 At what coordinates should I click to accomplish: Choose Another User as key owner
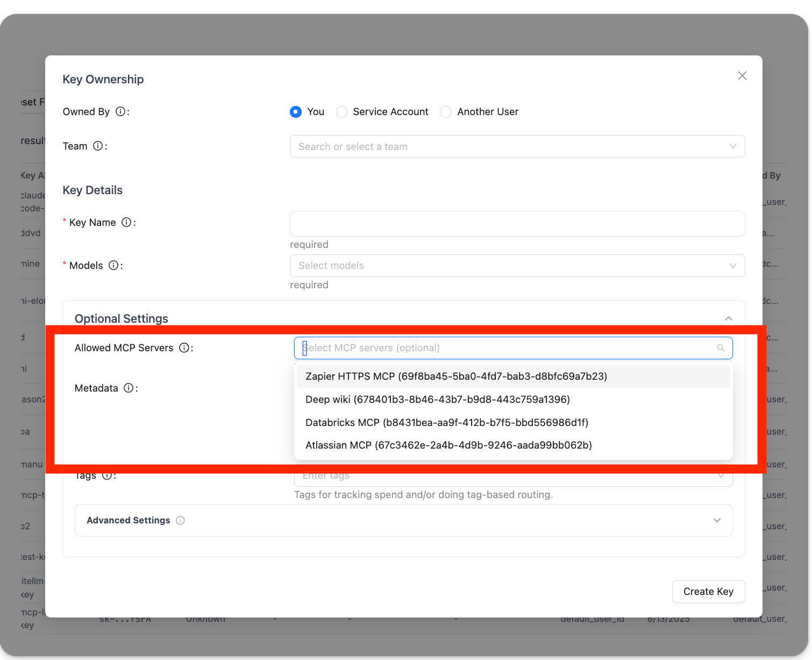[446, 112]
